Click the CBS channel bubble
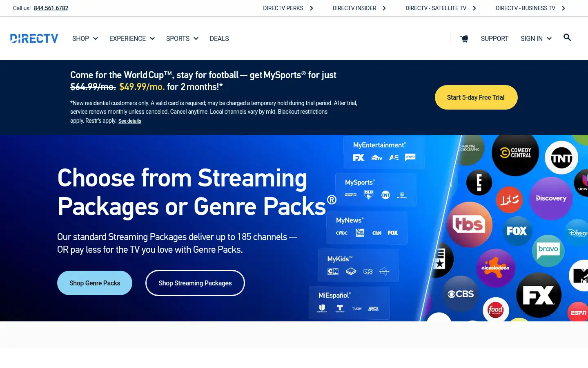This screenshot has width=588, height=368. click(x=461, y=294)
